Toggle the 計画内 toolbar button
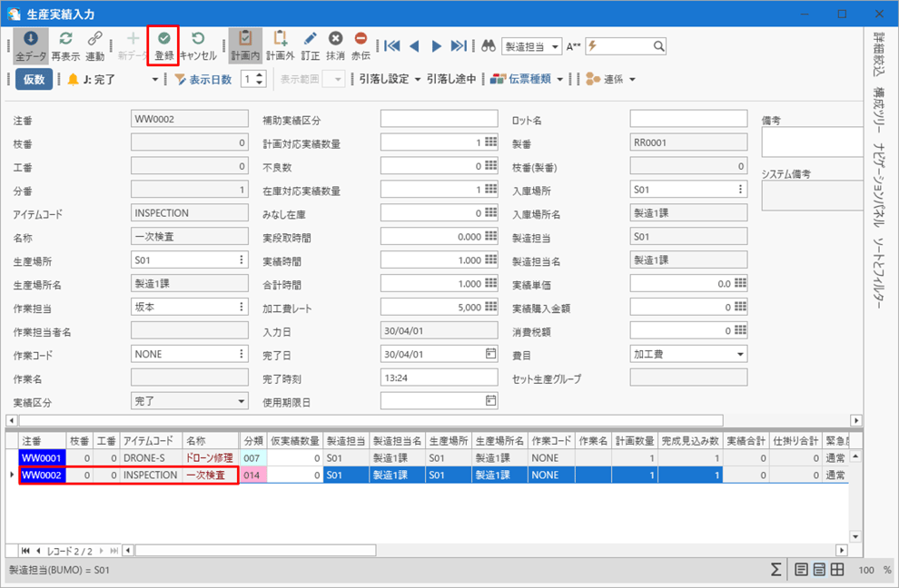Image resolution: width=899 pixels, height=588 pixels. (x=243, y=44)
